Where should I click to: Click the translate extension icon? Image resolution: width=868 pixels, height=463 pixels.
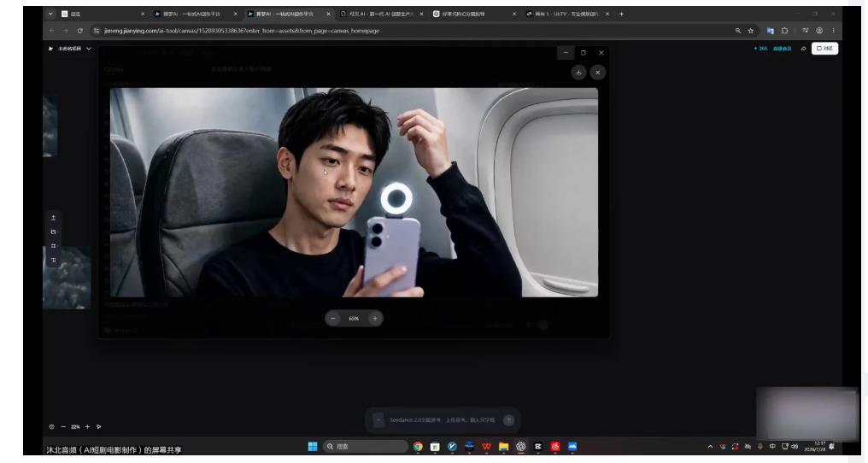pyautogui.click(x=770, y=31)
